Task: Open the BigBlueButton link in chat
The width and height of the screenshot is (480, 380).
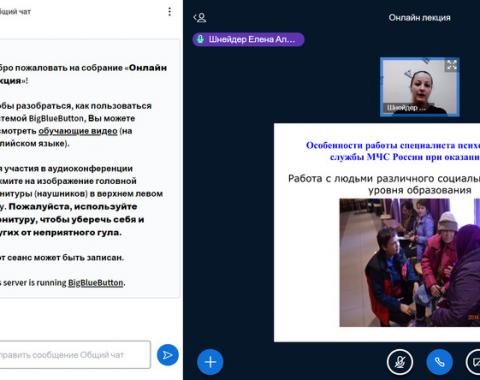Action: (x=96, y=283)
